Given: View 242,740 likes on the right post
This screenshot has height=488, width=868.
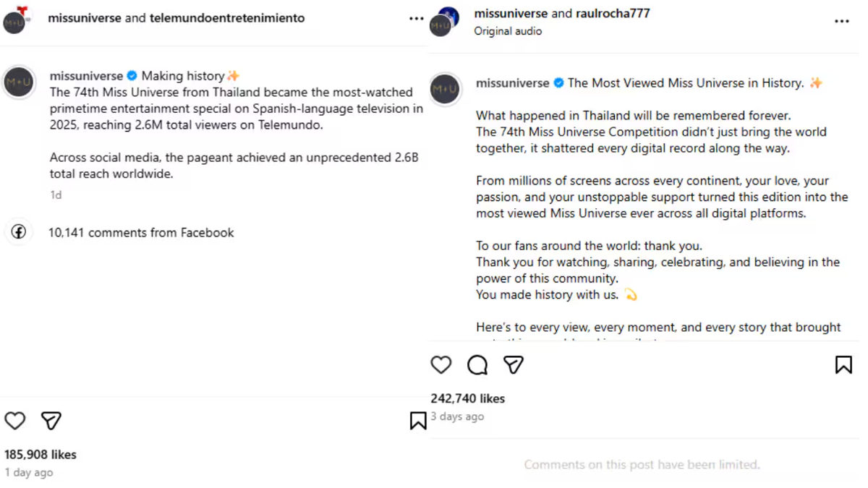Looking at the screenshot, I should coord(467,398).
